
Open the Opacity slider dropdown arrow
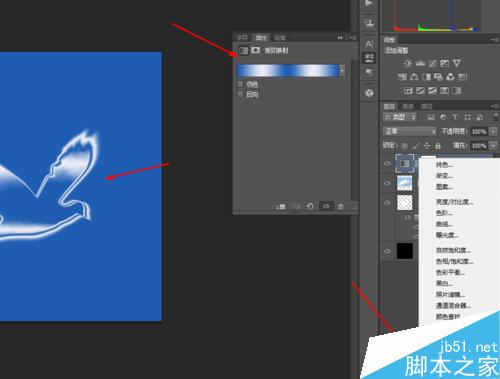pos(493,132)
